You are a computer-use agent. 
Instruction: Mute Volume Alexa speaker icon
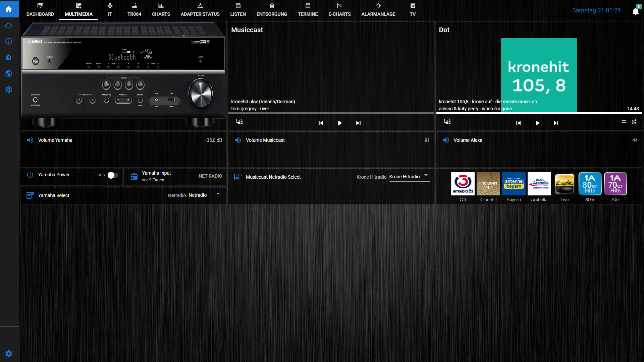point(445,140)
